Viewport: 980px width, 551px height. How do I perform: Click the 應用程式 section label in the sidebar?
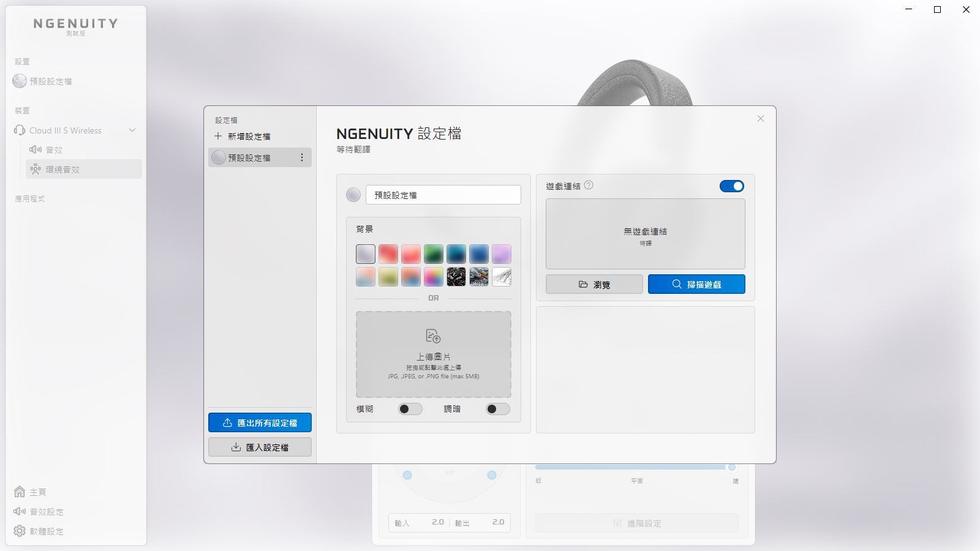coord(30,199)
